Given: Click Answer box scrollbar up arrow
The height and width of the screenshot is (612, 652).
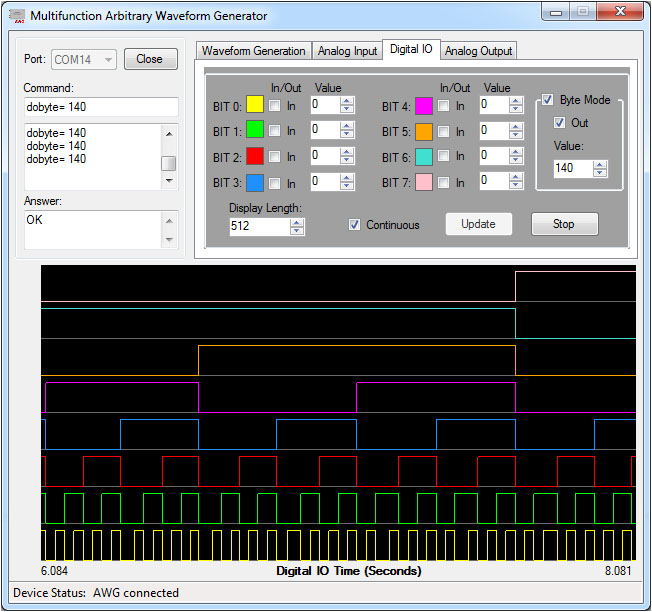Looking at the screenshot, I should pyautogui.click(x=169, y=221).
